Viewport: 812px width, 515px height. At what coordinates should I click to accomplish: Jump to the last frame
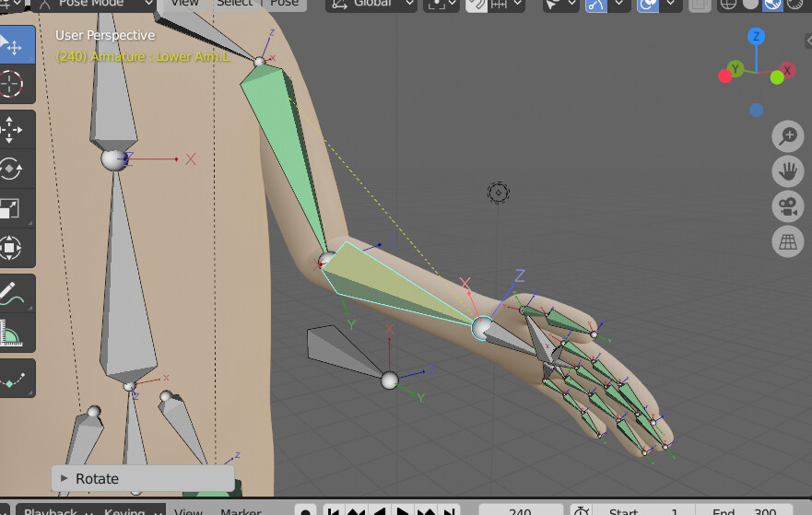(x=449, y=511)
